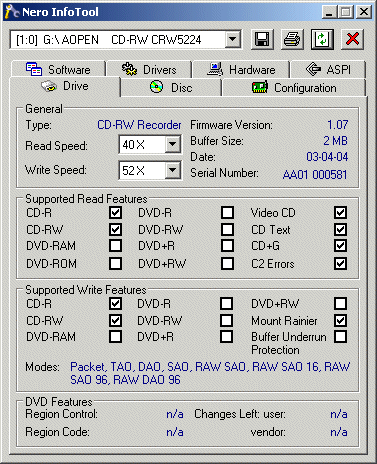
Task: Toggle the C2 Errors read checkbox
Action: tap(340, 263)
